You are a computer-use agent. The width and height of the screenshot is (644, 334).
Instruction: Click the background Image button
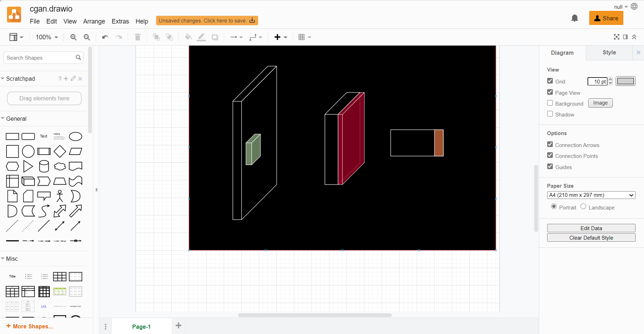pyautogui.click(x=600, y=103)
